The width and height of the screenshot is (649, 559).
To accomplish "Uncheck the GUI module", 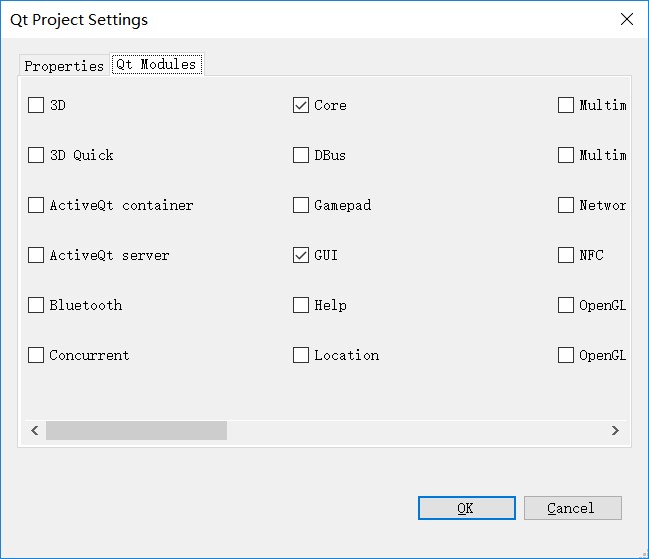I will (301, 255).
